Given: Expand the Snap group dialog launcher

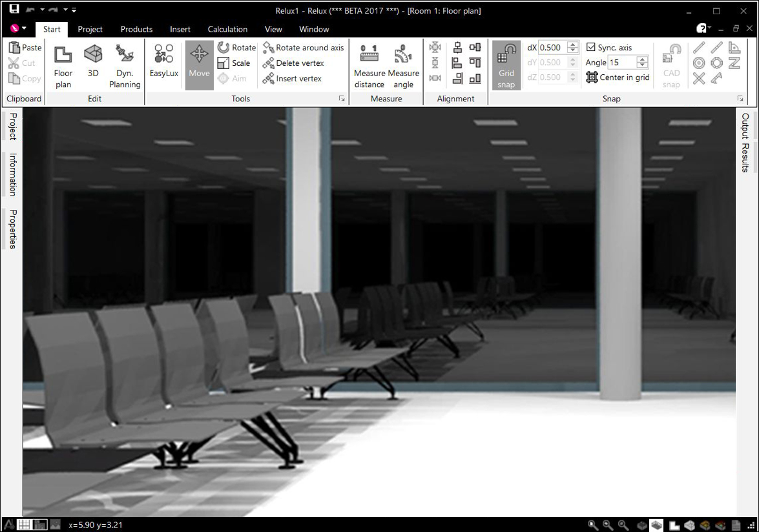Looking at the screenshot, I should tap(740, 99).
